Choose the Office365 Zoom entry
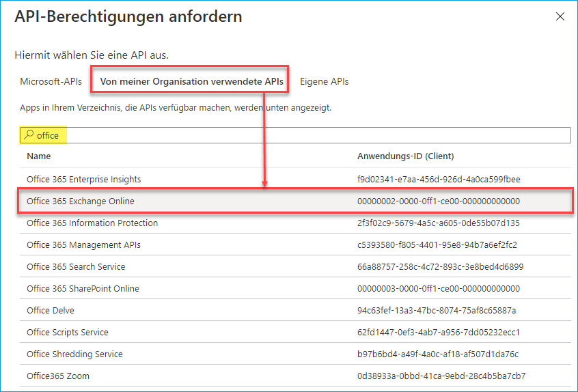Image resolution: width=578 pixels, height=392 pixels. [x=58, y=376]
